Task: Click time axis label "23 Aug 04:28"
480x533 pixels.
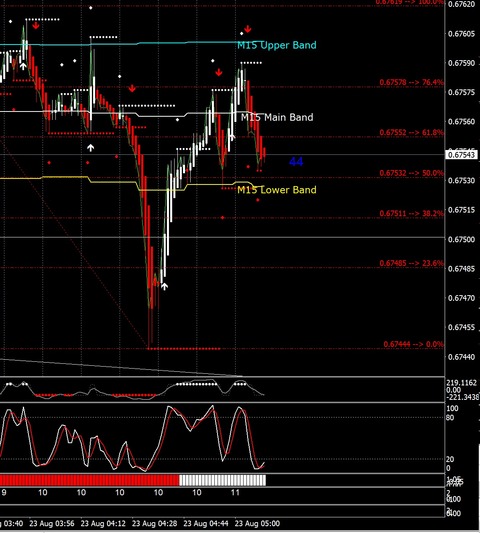Action: [154, 523]
